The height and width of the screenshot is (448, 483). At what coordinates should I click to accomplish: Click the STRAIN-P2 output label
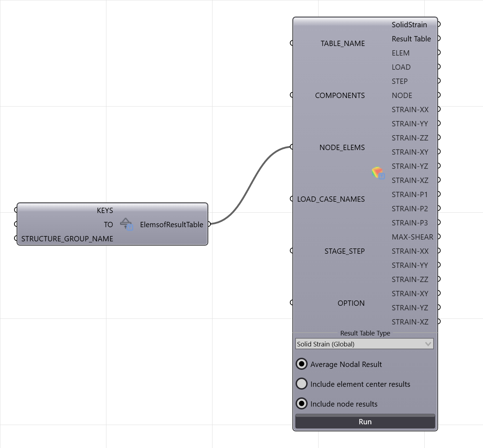[409, 209]
